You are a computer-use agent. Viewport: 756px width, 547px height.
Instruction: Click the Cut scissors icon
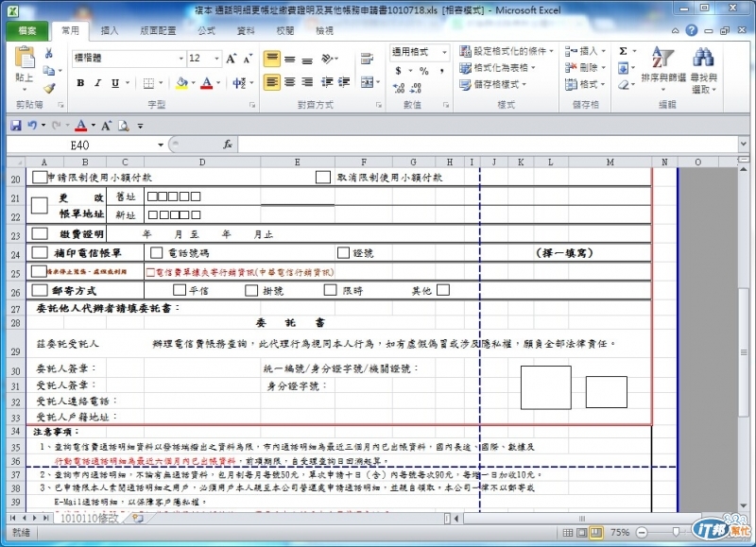[x=49, y=53]
